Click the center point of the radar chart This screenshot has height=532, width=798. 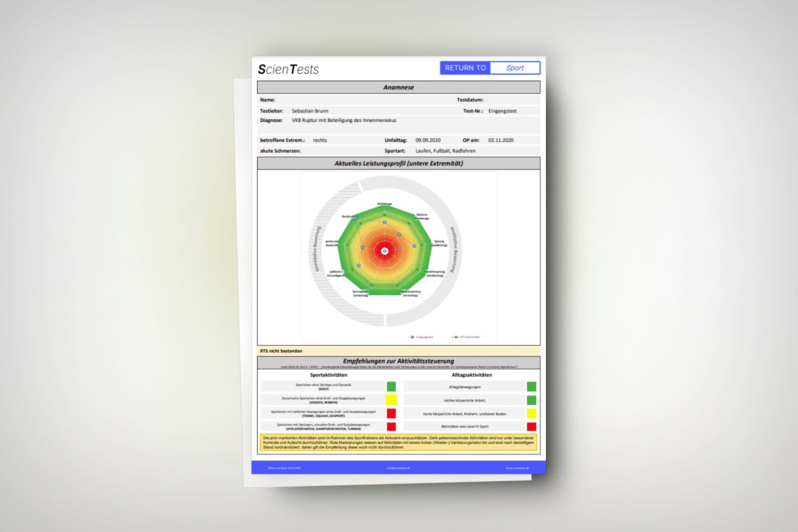click(x=384, y=251)
